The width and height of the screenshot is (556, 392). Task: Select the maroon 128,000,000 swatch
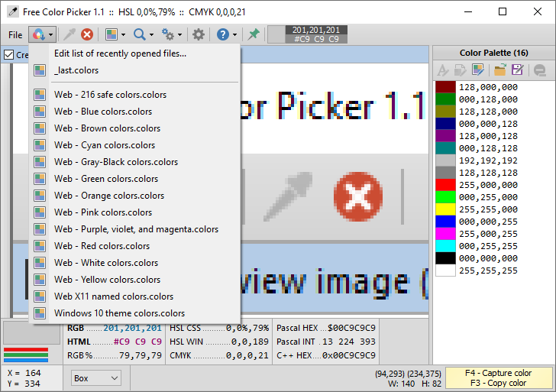coord(445,87)
